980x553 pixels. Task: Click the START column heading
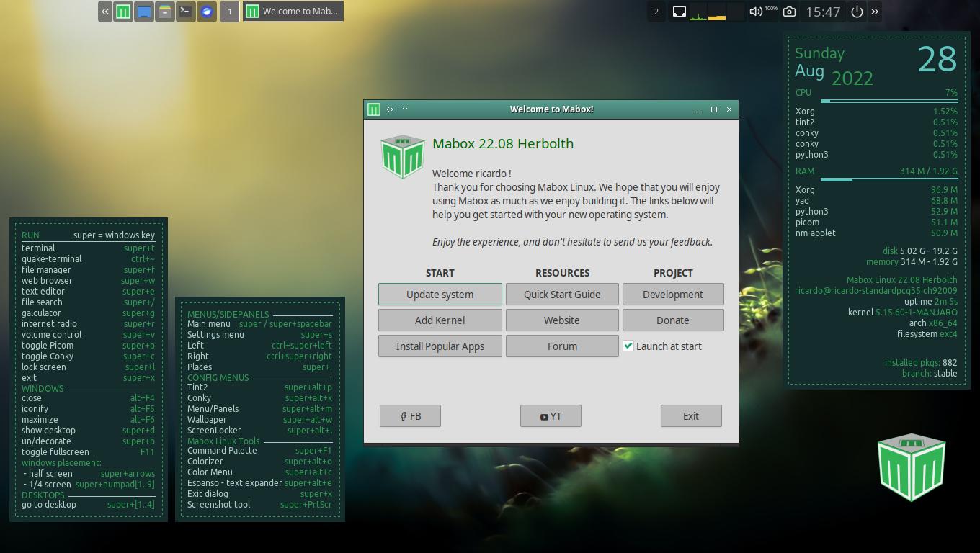pyautogui.click(x=440, y=273)
